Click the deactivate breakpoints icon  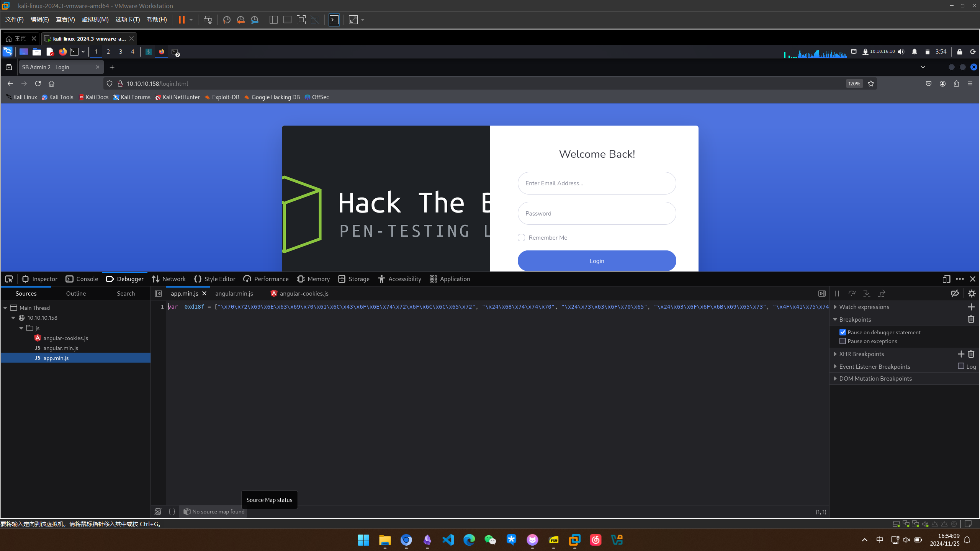[955, 294]
